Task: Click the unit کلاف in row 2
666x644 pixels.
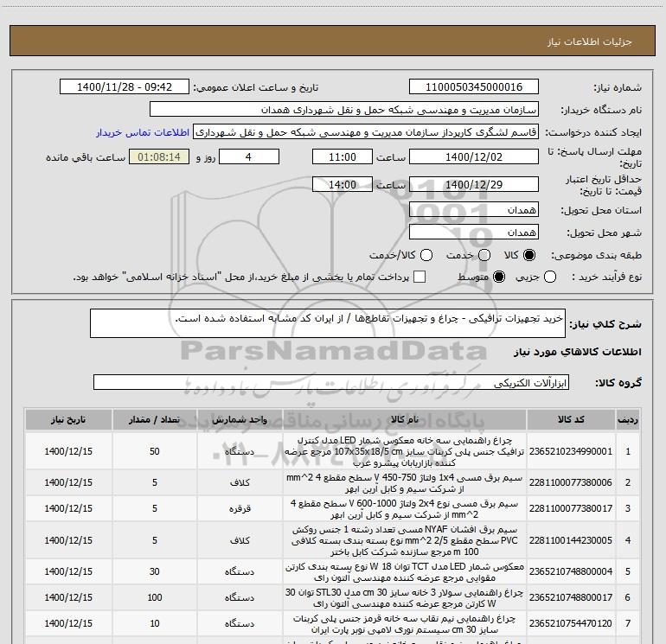Action: 240,482
